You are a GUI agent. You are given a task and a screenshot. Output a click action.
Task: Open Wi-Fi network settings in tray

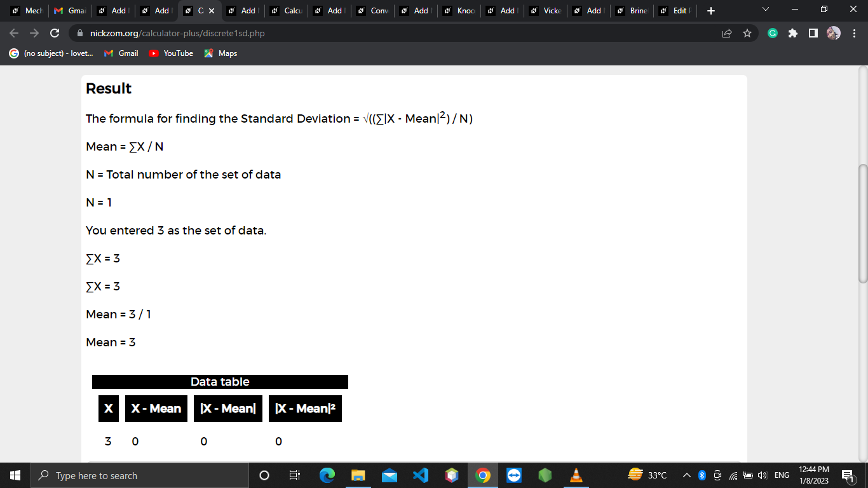(x=733, y=475)
